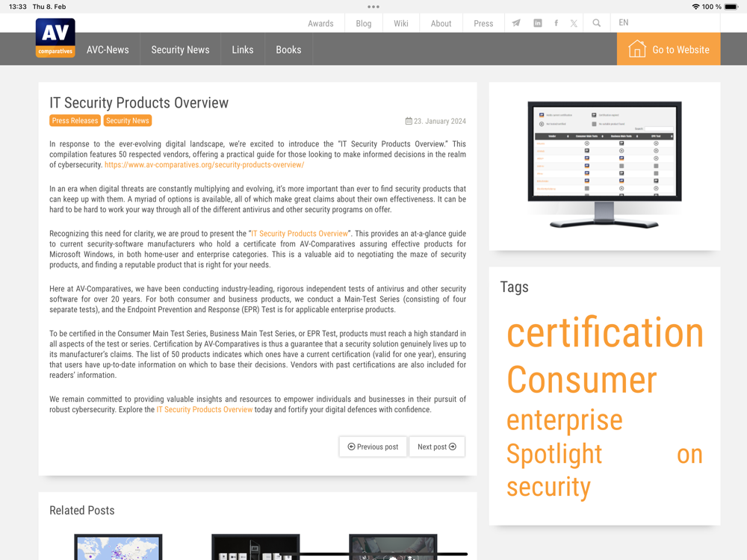Click the search magnifier icon

[596, 23]
